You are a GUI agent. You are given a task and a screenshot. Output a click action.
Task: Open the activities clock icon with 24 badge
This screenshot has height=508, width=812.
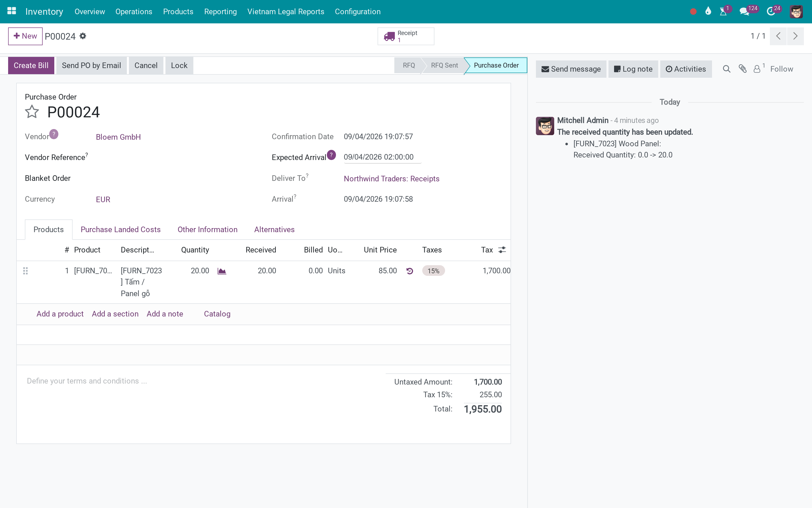[771, 12]
